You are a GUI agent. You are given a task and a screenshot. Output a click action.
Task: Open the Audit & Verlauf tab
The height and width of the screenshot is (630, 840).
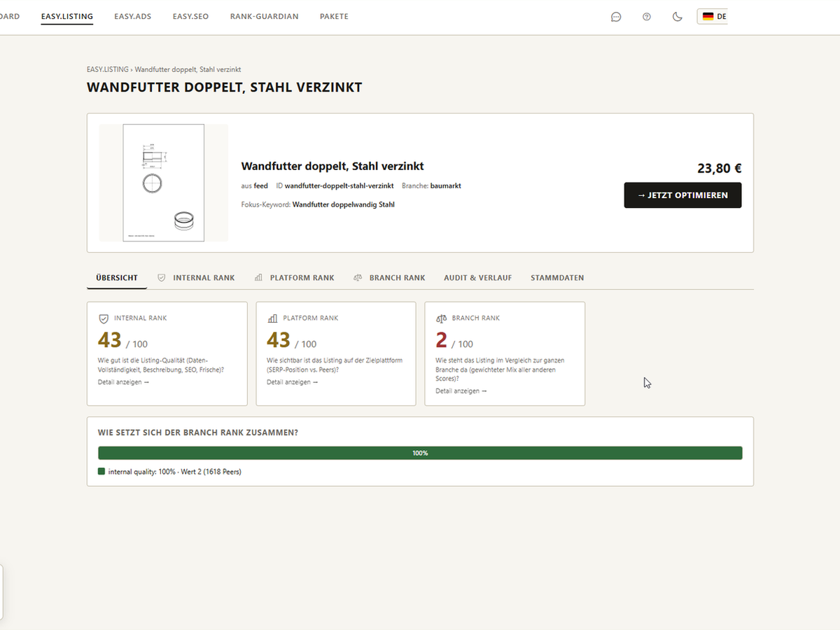[x=478, y=278]
